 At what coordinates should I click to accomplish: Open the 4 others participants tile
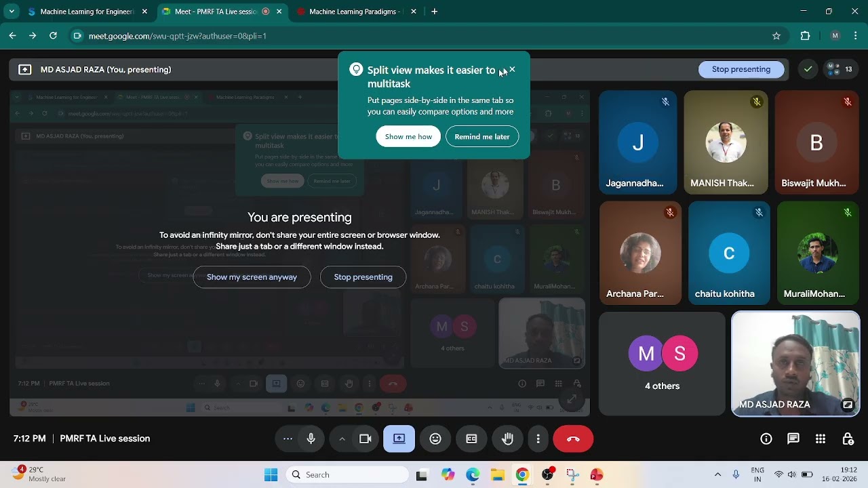pos(662,363)
